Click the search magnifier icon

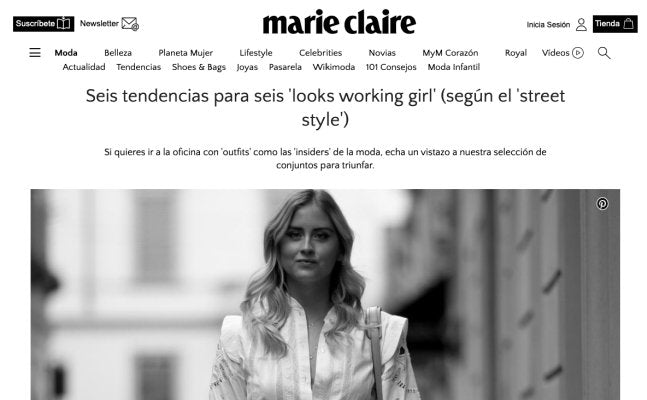point(604,53)
